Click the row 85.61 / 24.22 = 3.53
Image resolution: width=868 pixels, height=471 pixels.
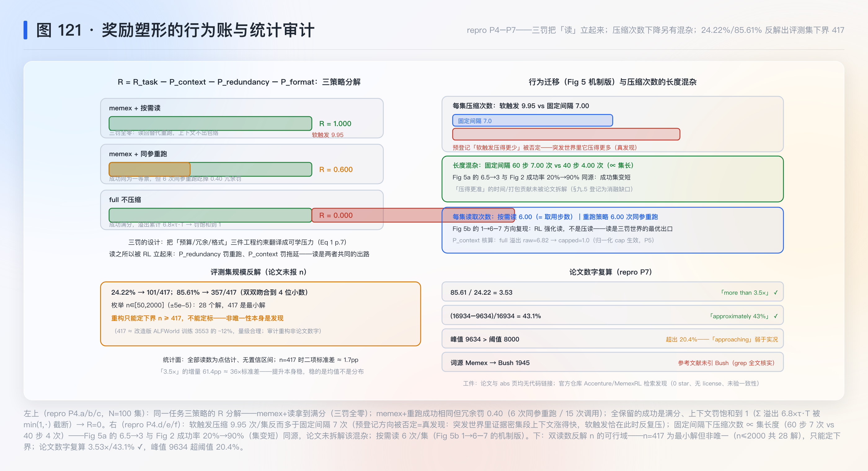pos(612,292)
